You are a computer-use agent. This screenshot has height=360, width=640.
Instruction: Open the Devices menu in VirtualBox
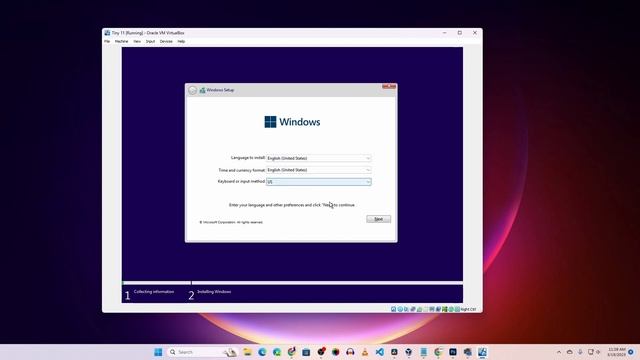point(166,41)
